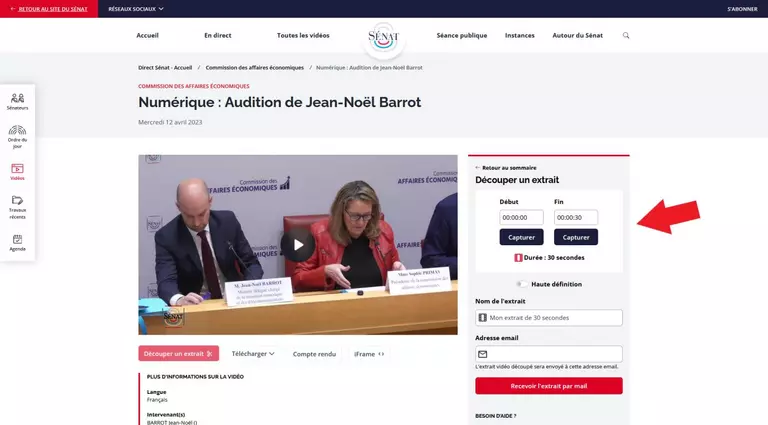Screen dimensions: 768x425
Task: Open the Sénateurs sidebar icon
Action: coord(17,101)
